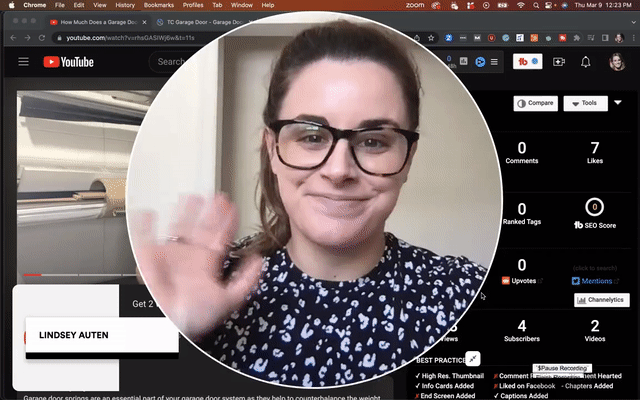640x400 pixels.
Task: Open Spotlight search in the macOS menu bar
Action: (x=536, y=5)
